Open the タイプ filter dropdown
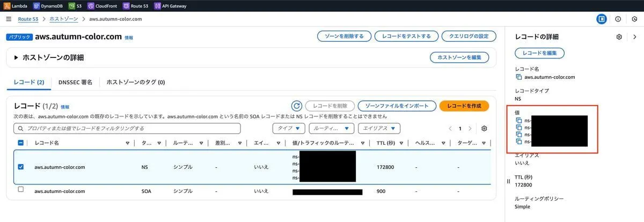Image resolution: width=644 pixels, height=222 pixels. [289, 129]
